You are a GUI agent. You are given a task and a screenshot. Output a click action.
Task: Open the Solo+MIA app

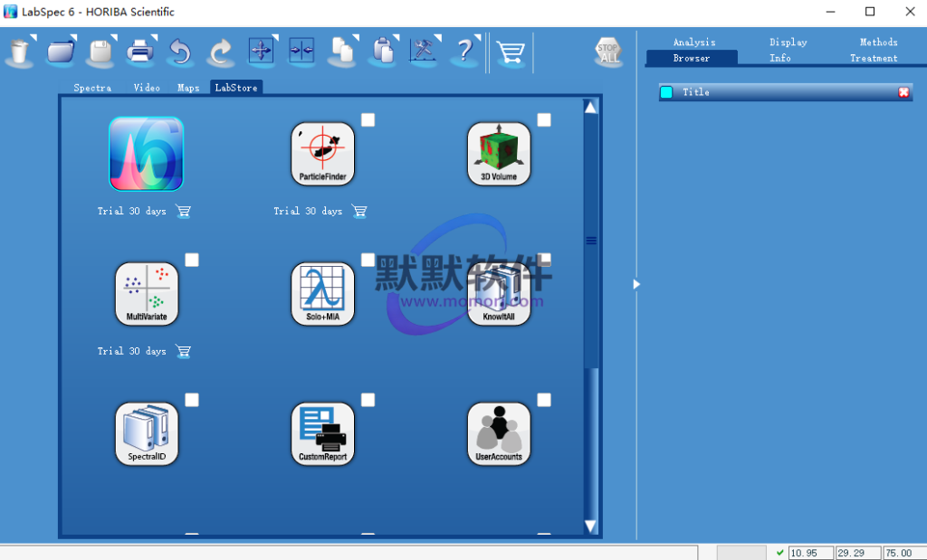pos(323,294)
